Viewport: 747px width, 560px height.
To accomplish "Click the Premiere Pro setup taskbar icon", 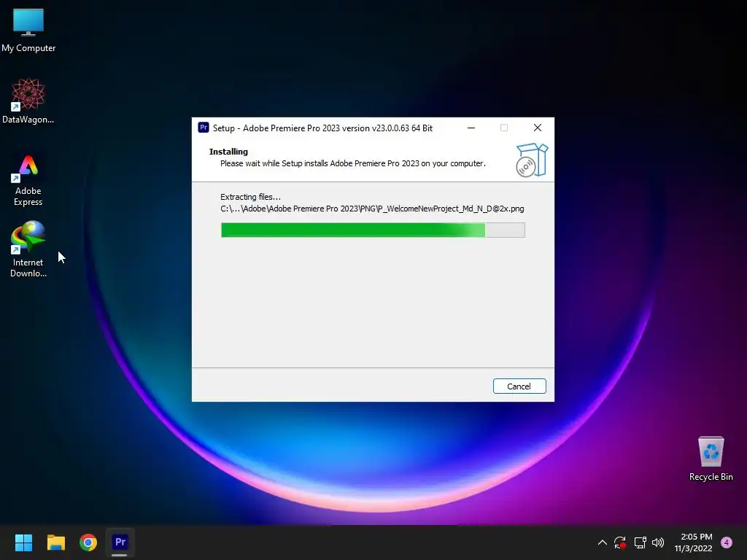I will [x=120, y=542].
